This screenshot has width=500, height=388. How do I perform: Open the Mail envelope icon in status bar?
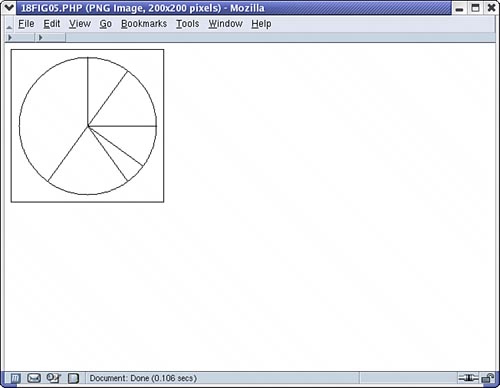tap(34, 378)
